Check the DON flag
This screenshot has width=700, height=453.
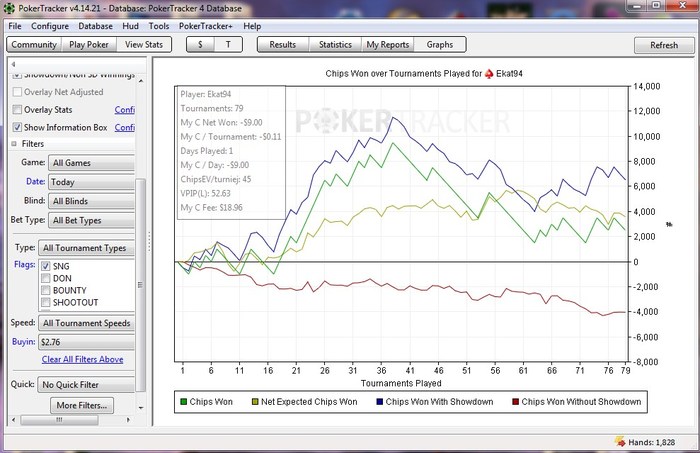[x=46, y=278]
